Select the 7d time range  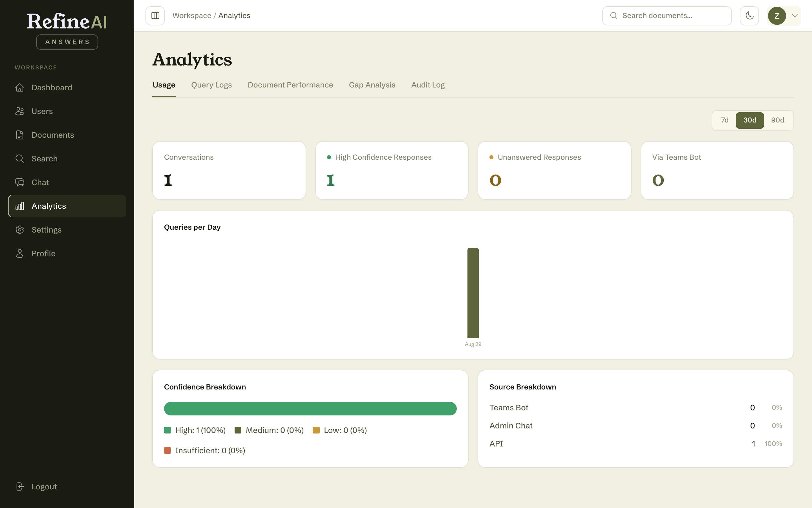pos(725,120)
